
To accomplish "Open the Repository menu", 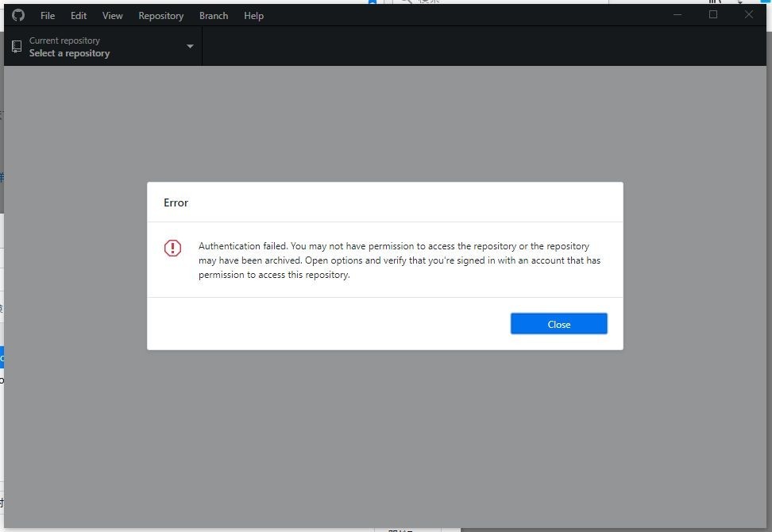I will tap(161, 16).
